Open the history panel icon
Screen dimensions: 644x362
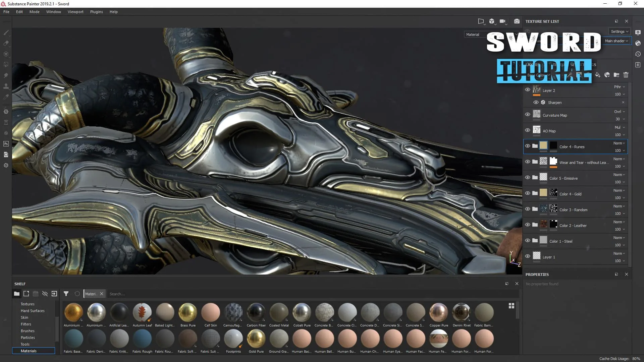[638, 54]
